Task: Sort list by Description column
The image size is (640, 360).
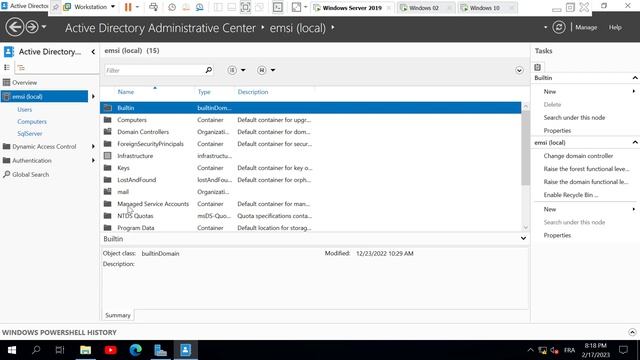Action: coord(253,92)
